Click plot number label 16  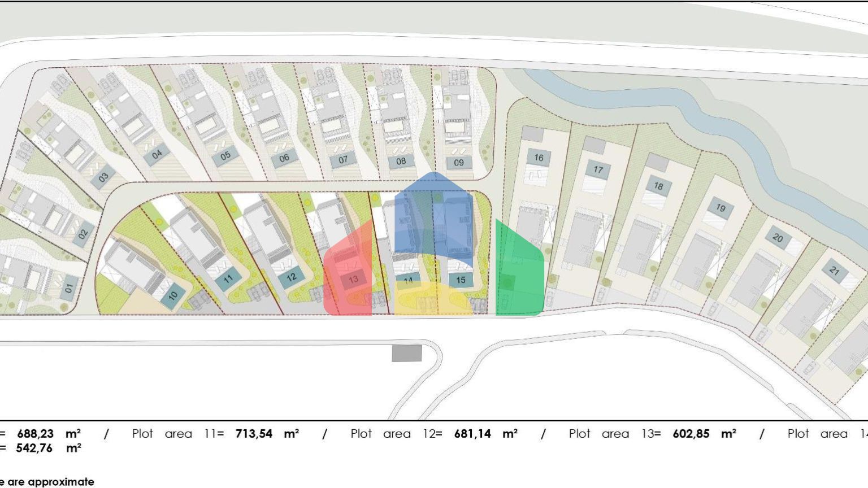539,158
